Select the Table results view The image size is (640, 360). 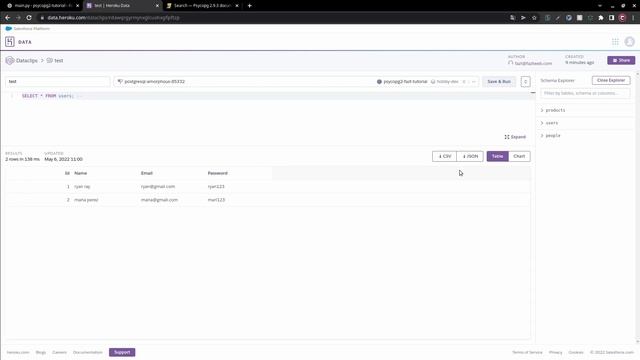tap(497, 156)
